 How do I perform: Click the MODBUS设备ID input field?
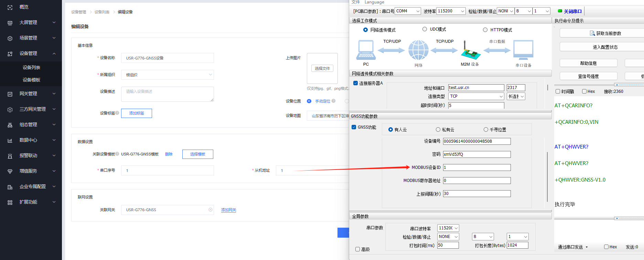pyautogui.click(x=476, y=167)
